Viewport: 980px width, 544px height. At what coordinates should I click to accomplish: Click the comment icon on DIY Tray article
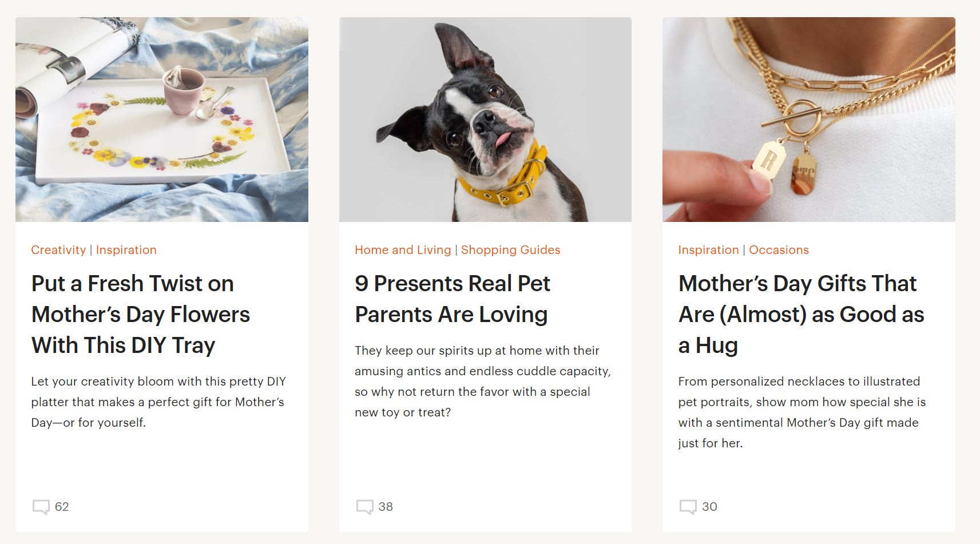pyautogui.click(x=41, y=507)
